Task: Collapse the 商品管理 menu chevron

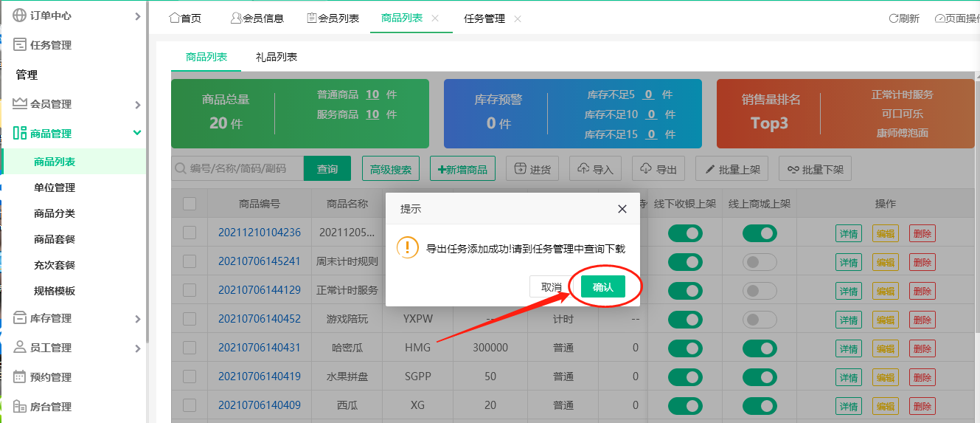Action: [137, 133]
